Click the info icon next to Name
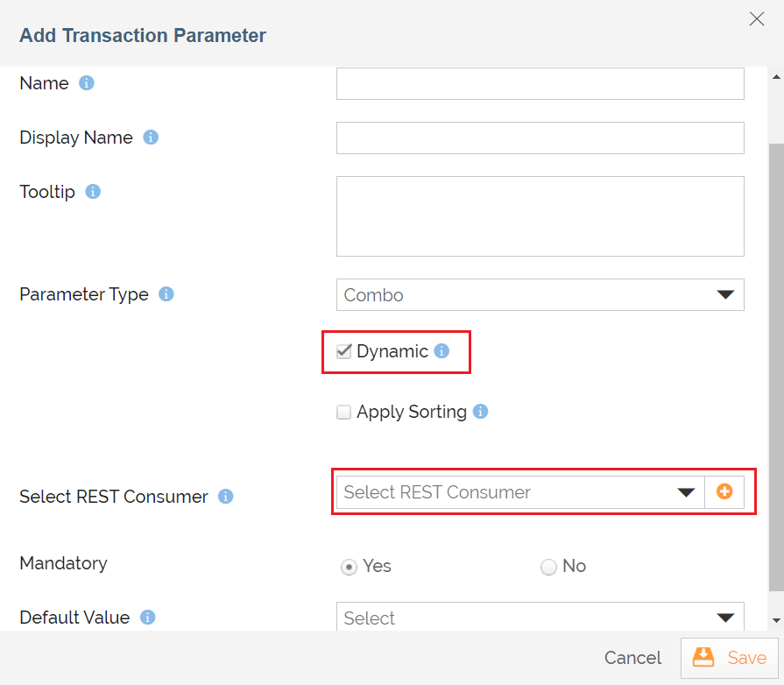This screenshot has height=685, width=784. 87,83
